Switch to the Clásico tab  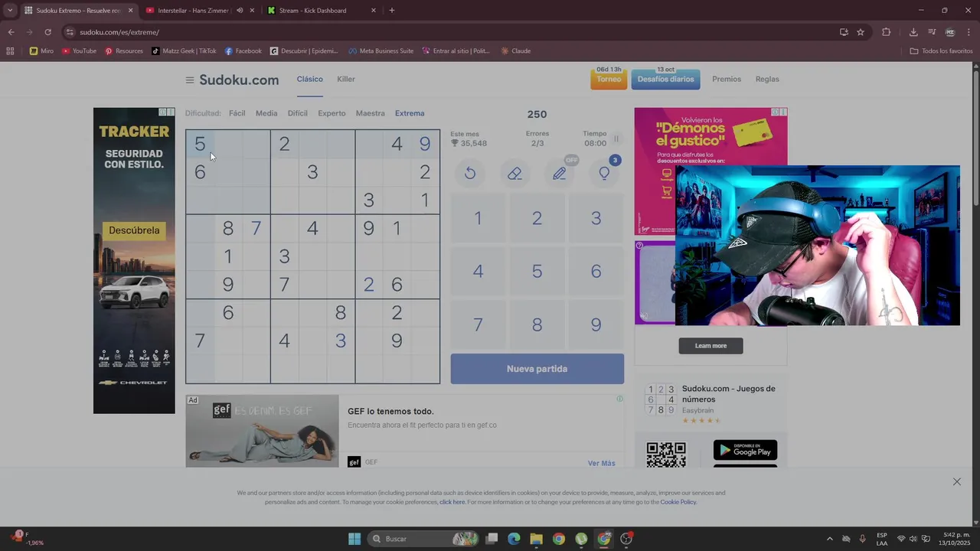(x=310, y=80)
